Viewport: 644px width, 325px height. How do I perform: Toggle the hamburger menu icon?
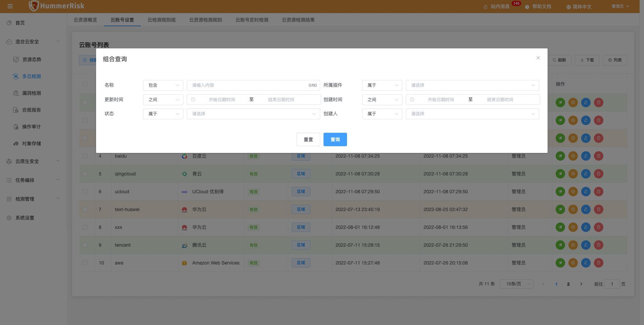point(10,6)
